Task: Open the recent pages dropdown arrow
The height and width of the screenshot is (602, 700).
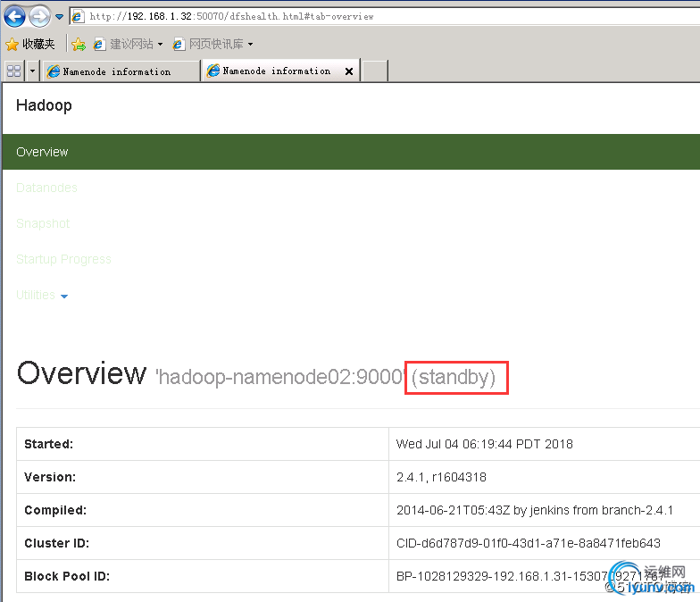Action: click(59, 17)
